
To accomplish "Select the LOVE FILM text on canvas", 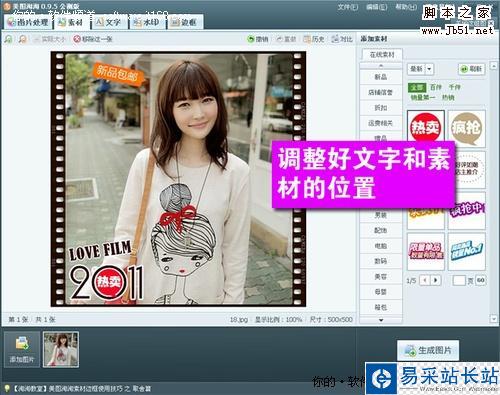I will (x=100, y=250).
